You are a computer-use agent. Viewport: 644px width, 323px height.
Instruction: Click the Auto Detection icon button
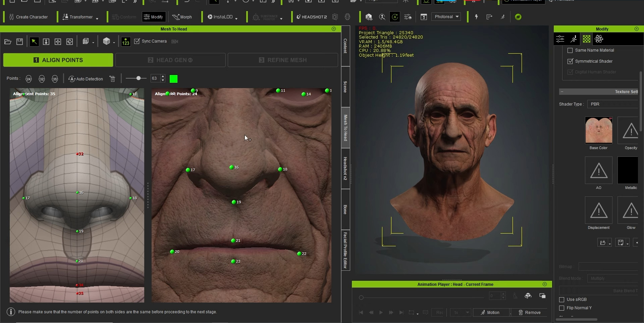pyautogui.click(x=86, y=79)
